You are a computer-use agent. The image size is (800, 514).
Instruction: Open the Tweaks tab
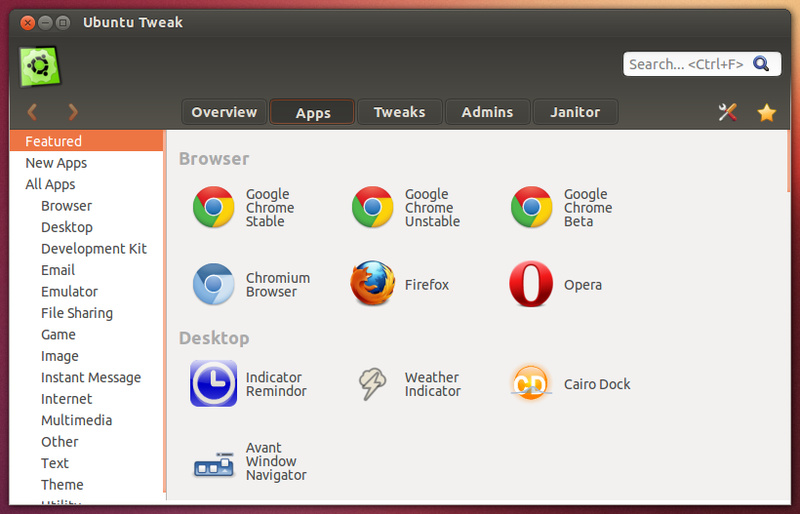399,112
